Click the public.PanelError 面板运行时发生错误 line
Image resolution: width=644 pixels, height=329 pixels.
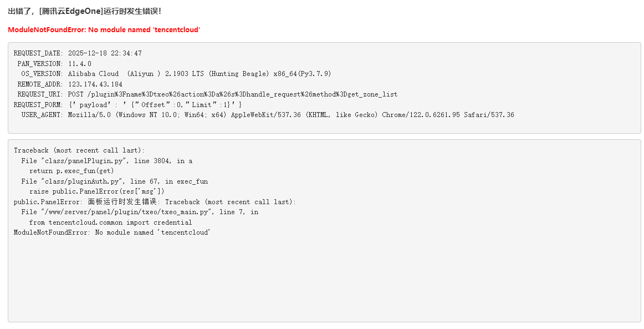[x=155, y=202]
